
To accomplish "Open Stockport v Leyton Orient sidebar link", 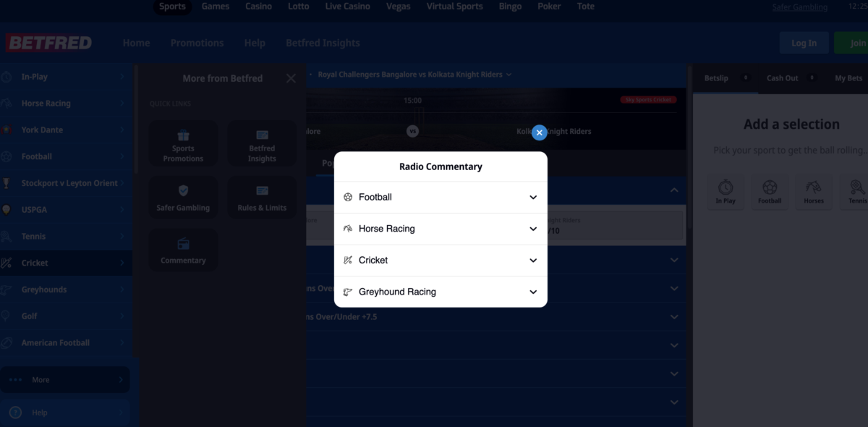I will coord(66,183).
